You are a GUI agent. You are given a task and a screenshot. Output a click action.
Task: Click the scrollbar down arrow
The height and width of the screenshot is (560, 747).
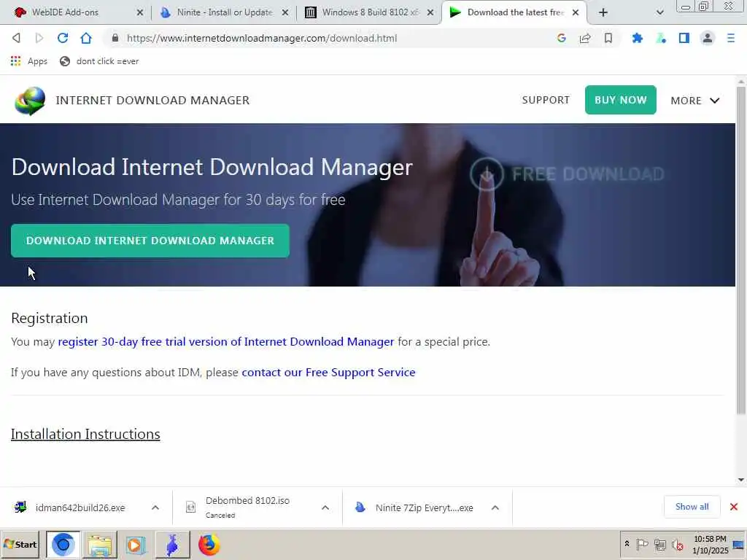741,480
